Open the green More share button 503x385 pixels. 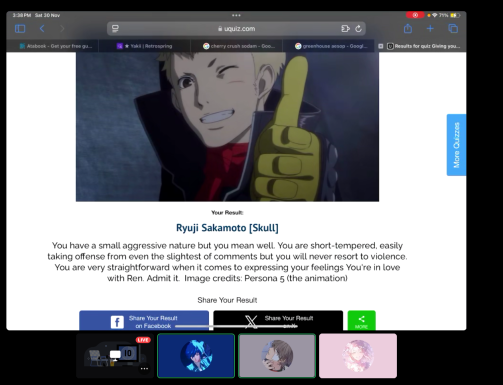tap(362, 321)
